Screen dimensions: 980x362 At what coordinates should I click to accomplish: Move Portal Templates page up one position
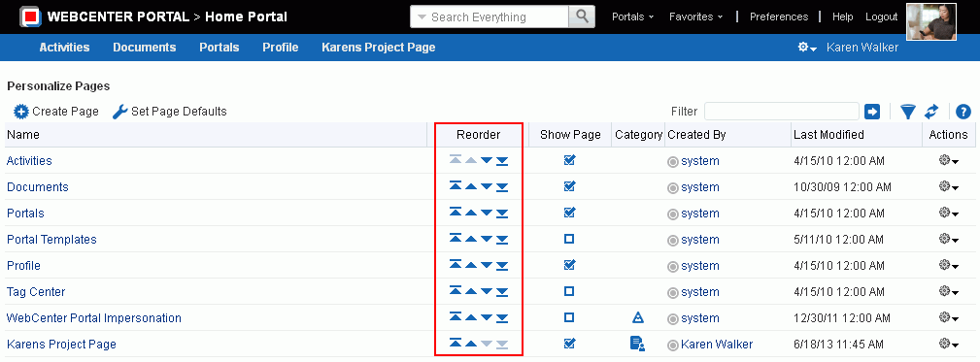(x=471, y=240)
